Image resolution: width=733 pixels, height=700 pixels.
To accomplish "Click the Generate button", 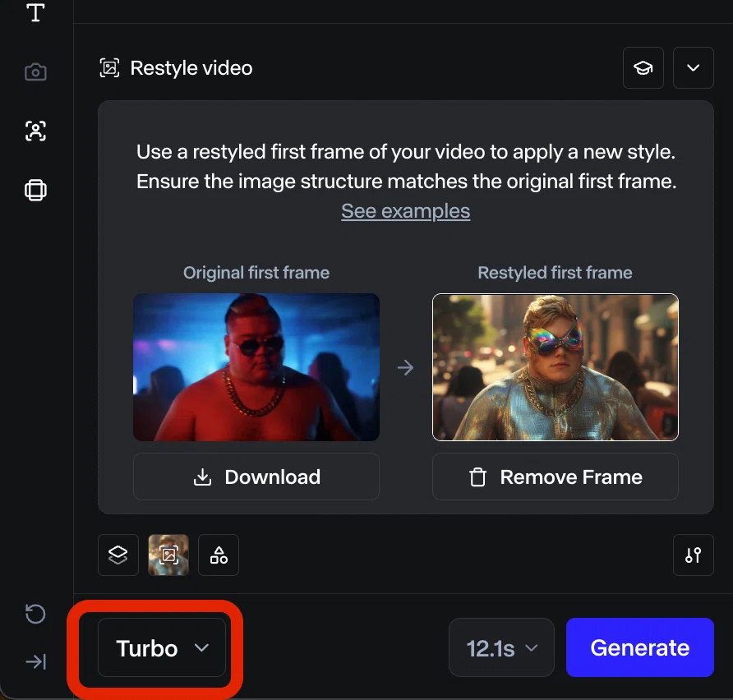I will click(x=640, y=647).
